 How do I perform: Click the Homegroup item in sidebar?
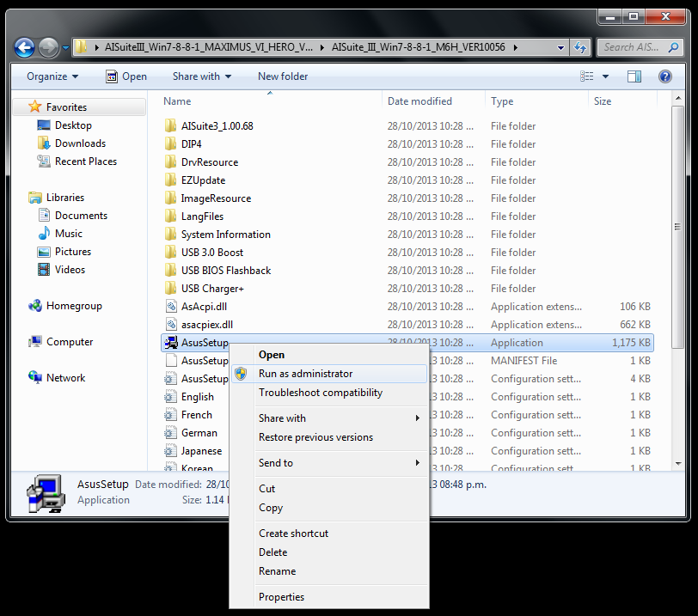(x=74, y=306)
